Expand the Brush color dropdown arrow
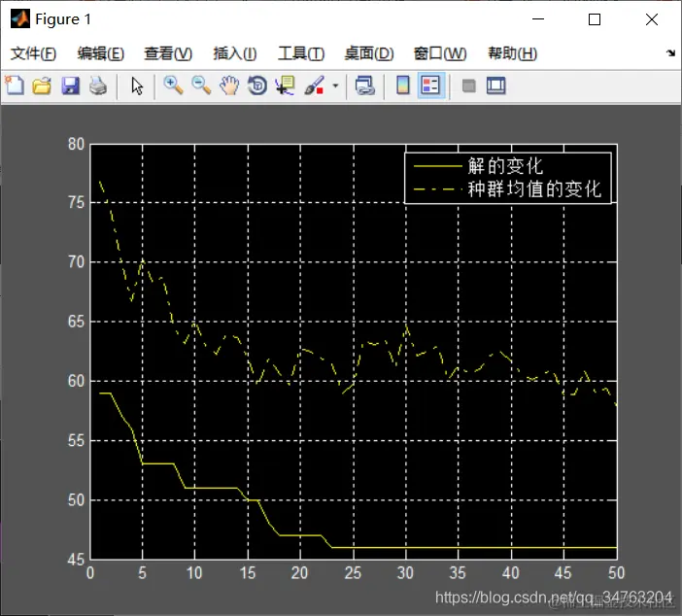This screenshot has height=616, width=682. 335,86
